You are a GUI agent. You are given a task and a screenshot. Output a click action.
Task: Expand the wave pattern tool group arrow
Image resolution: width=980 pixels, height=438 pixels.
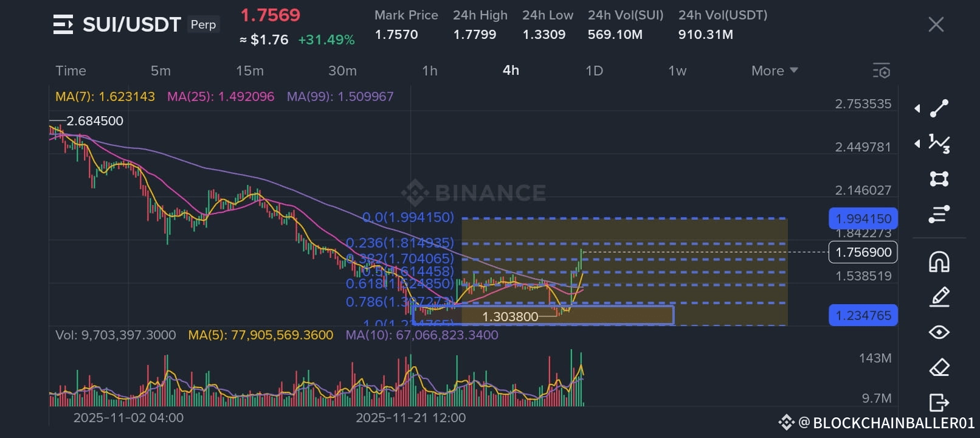tap(917, 144)
